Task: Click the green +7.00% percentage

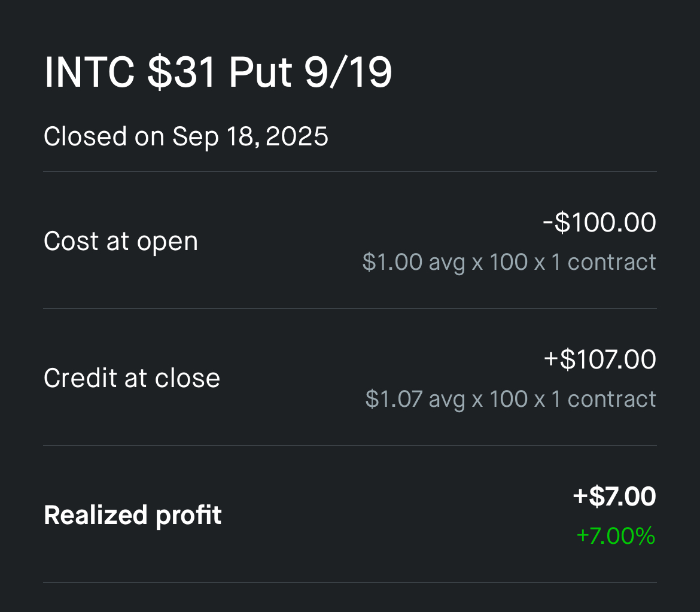Action: (616, 536)
